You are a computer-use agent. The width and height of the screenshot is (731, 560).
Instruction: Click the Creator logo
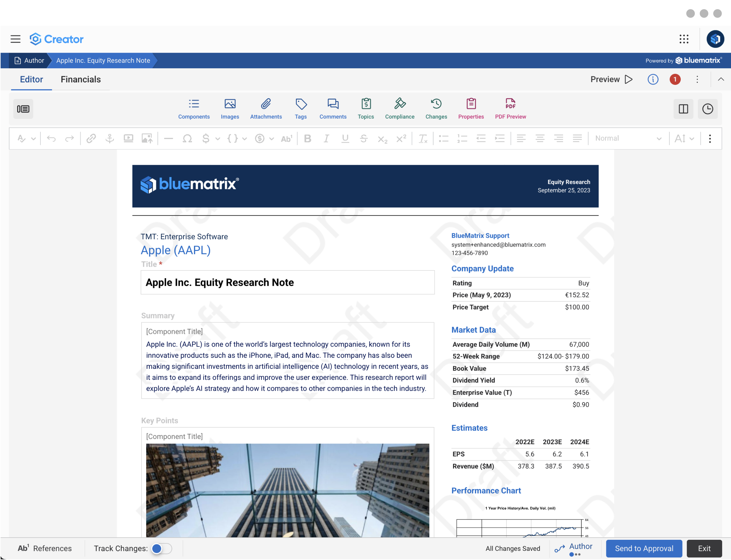coord(56,39)
